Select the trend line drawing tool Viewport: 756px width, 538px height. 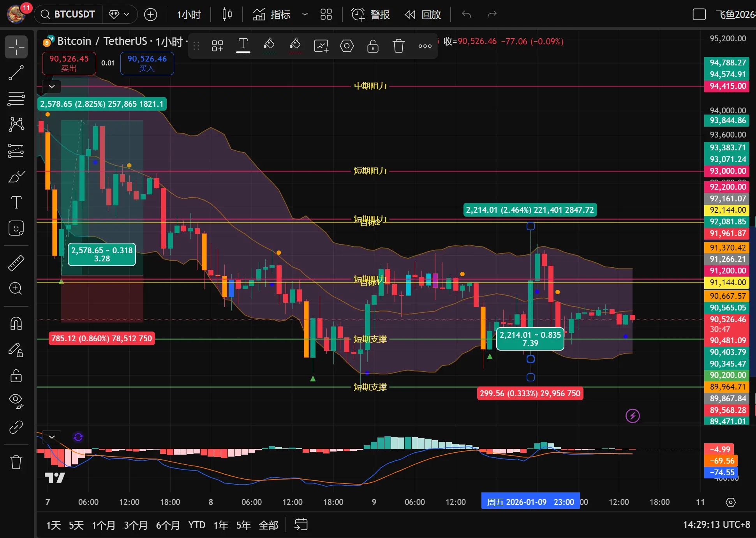(16, 73)
